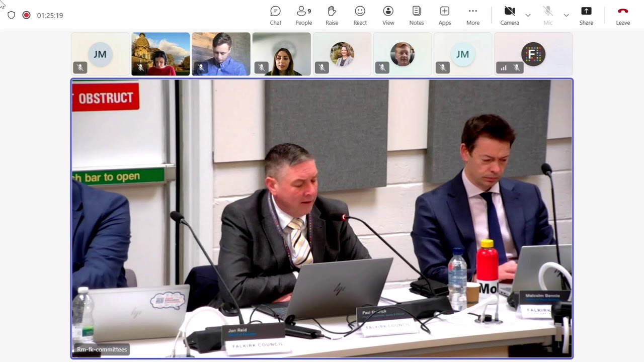Click the red recording indicator

pyautogui.click(x=26, y=15)
